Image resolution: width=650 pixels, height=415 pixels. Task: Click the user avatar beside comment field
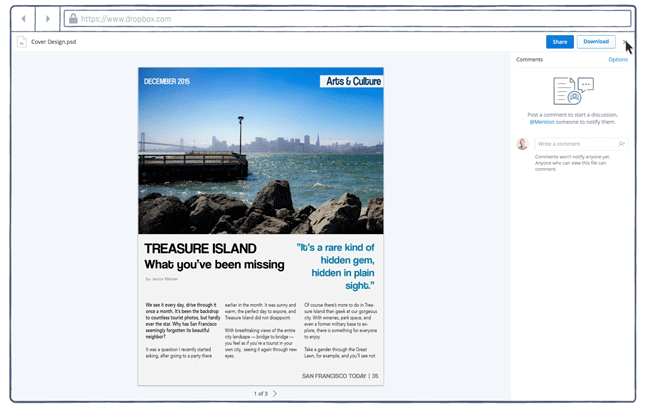pos(522,144)
